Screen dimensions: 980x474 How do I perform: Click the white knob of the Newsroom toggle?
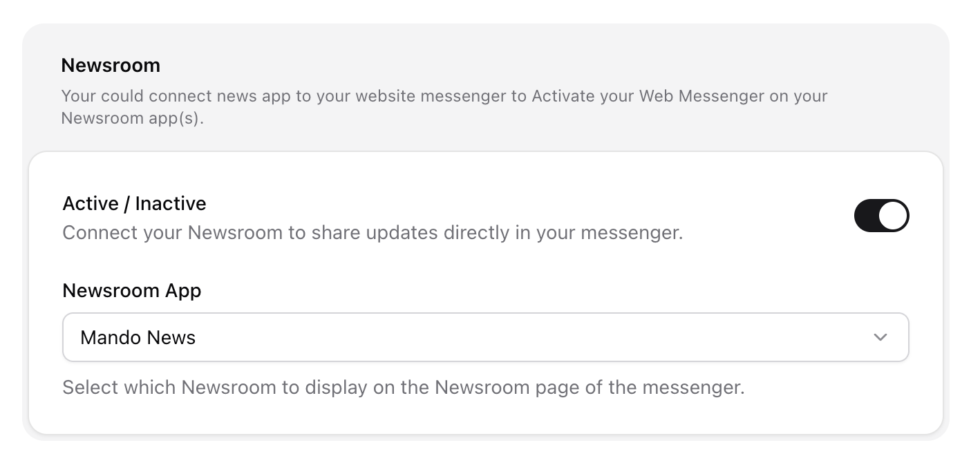[x=893, y=216]
